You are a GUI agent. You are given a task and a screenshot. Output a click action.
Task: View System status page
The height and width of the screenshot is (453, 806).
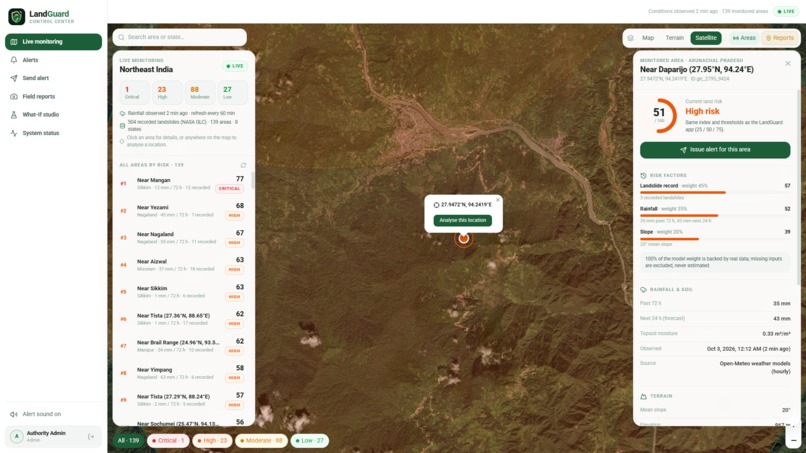pos(53,133)
